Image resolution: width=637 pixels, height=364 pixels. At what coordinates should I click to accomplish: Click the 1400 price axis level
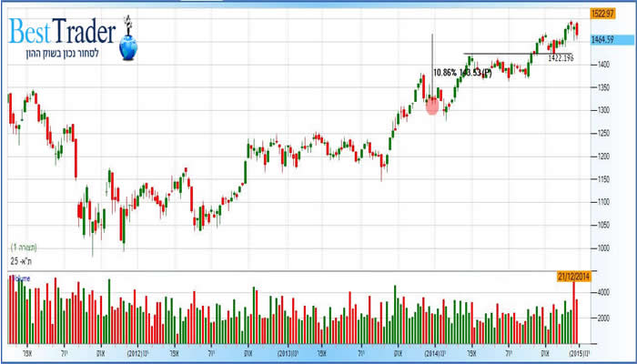coord(602,66)
